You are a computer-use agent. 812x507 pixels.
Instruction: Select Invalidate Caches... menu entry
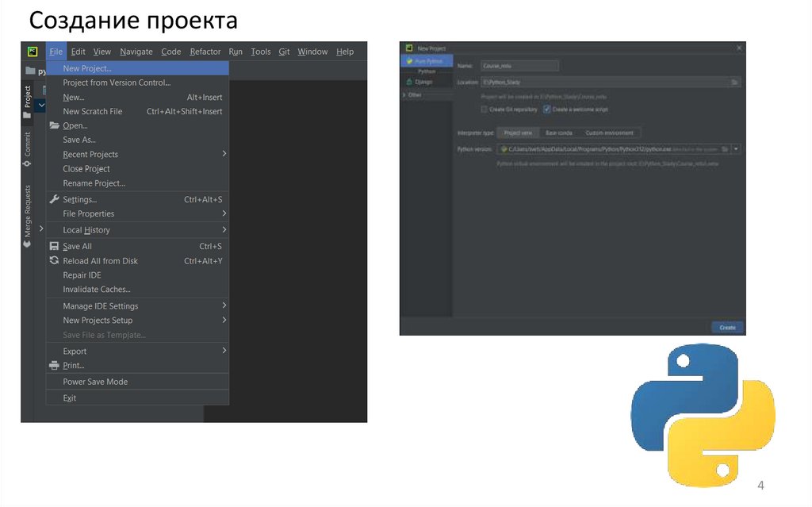137,290
